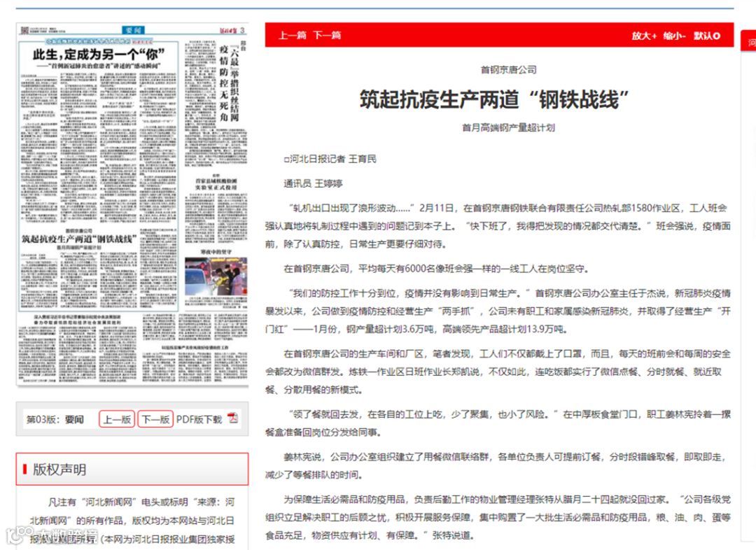756x550 pixels.
Task: Click article title 筑起抗疫生产两道"钢铁战线"
Action: (x=494, y=100)
